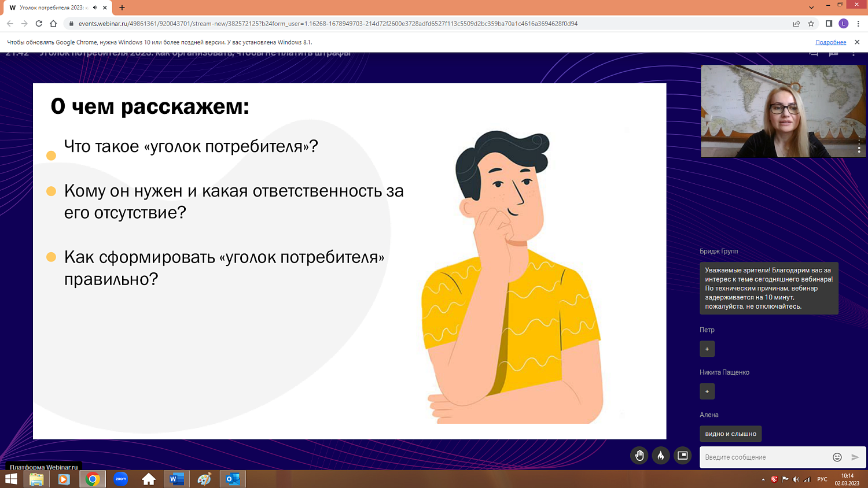
Task: Click the raise hand icon
Action: (639, 456)
